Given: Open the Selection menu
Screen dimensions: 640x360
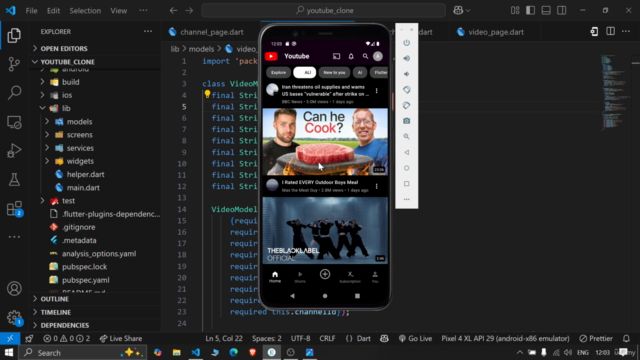Looking at the screenshot, I should (85, 11).
